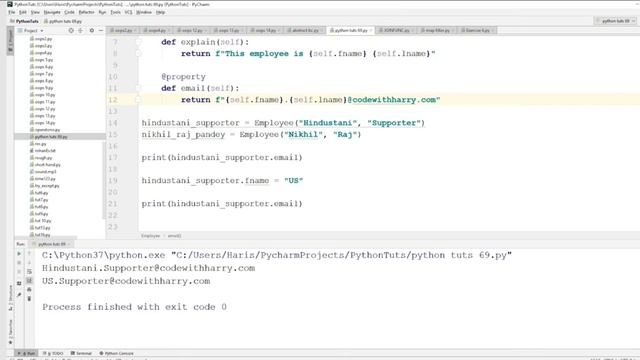Click the Down the stack trace arrow
640x360 pixels.
pos(29,263)
